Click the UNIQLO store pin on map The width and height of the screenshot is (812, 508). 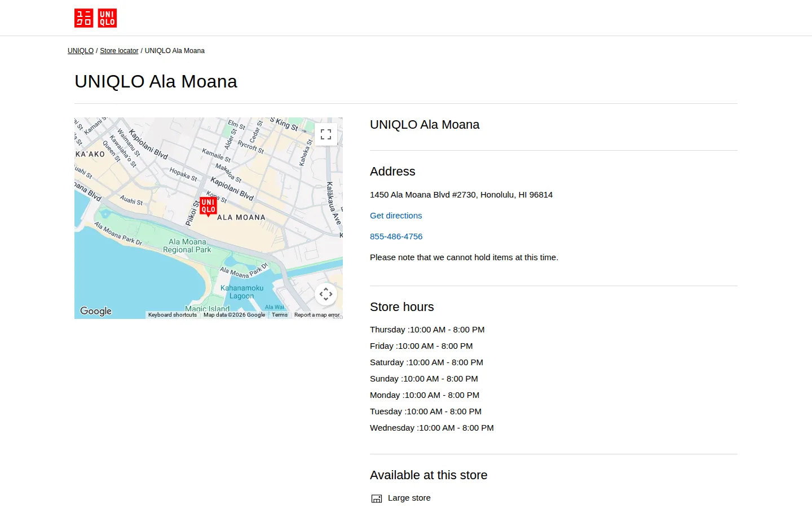(x=208, y=207)
